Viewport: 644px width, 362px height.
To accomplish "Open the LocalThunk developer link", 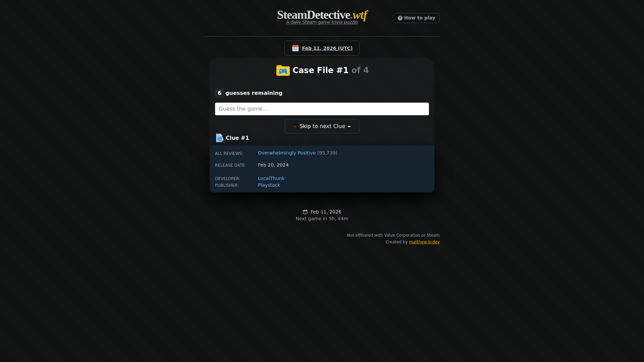I will pyautogui.click(x=271, y=178).
